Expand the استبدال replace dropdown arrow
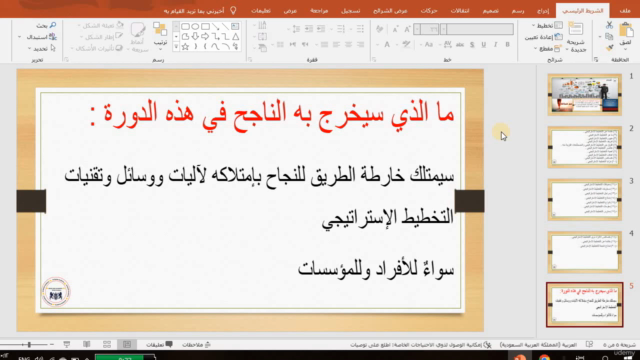640x360 pixels. click(19, 37)
